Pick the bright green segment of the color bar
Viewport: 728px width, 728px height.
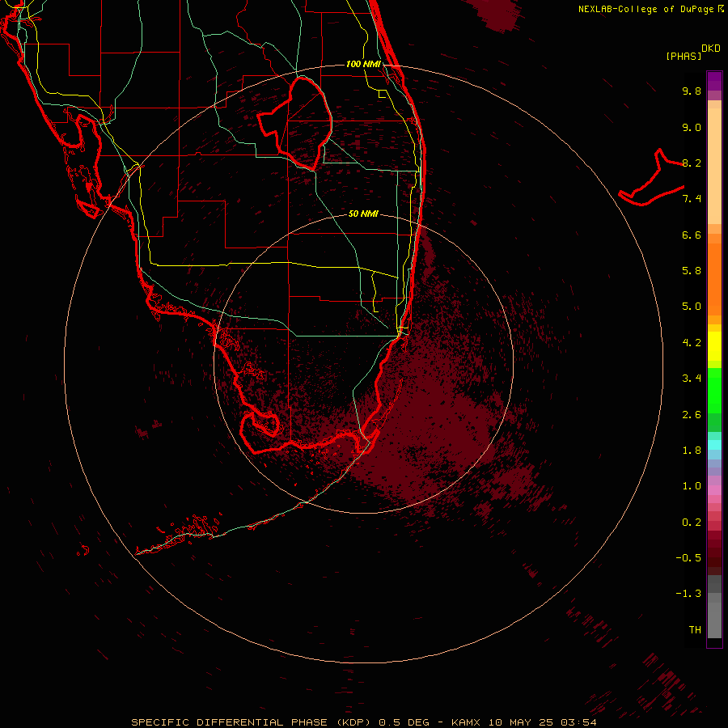[x=714, y=390]
